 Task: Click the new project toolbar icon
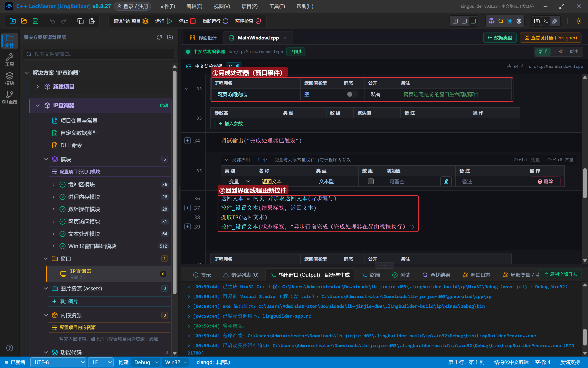(x=12, y=21)
